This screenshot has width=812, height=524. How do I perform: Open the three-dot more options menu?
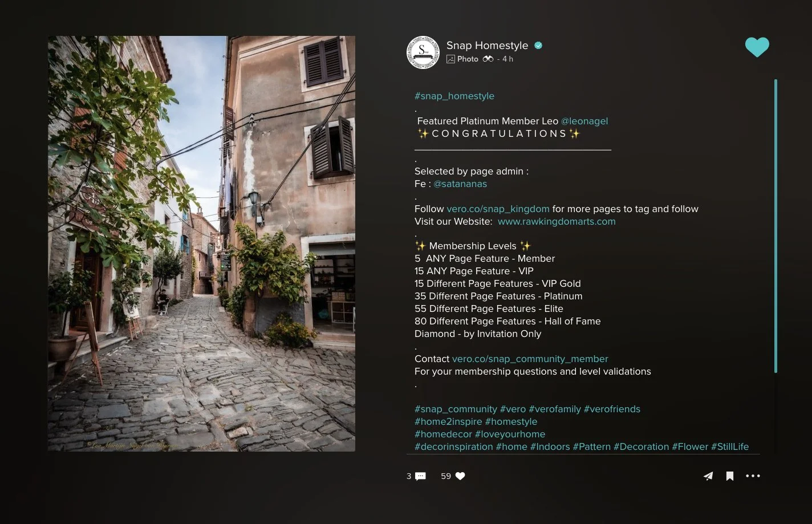point(753,476)
